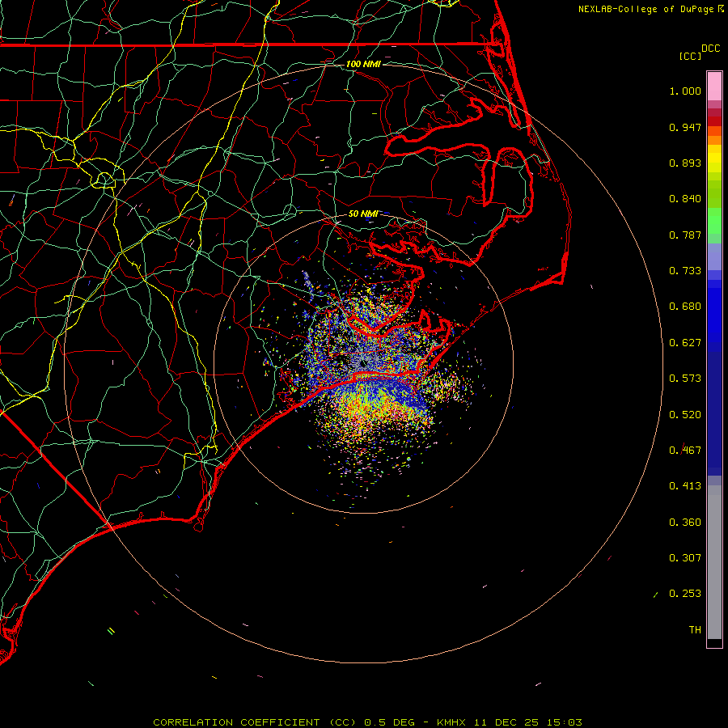This screenshot has height=728, width=728.
Task: Click the [CC] legend label
Action: (x=690, y=56)
